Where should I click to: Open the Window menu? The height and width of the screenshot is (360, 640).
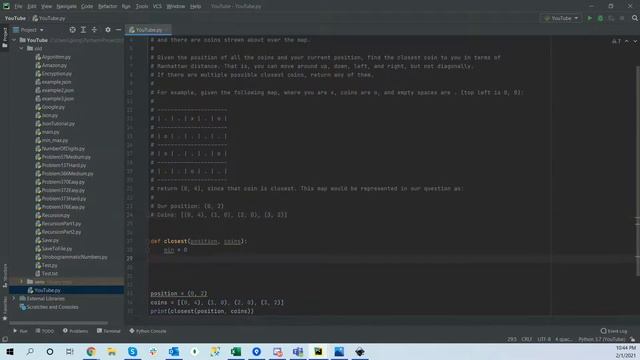coord(176,6)
